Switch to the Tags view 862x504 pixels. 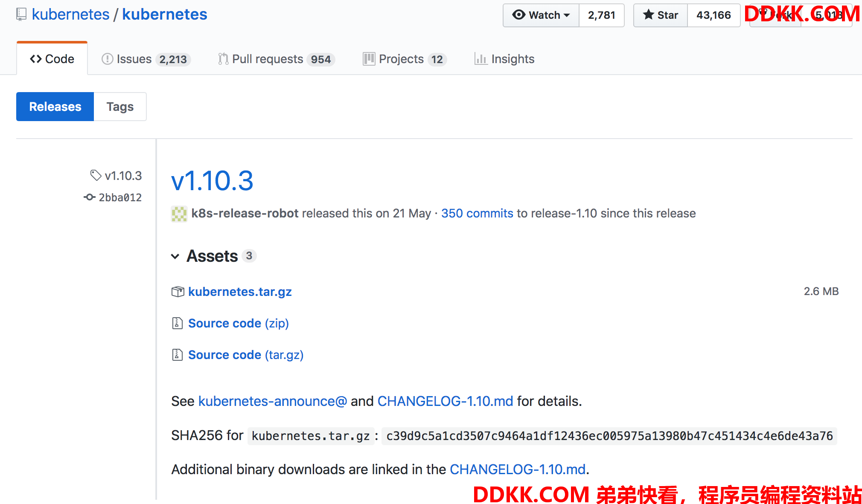(x=120, y=107)
